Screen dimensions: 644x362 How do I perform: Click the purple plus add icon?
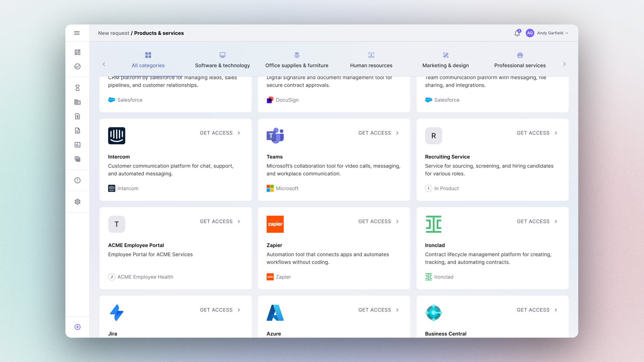pyautogui.click(x=77, y=327)
